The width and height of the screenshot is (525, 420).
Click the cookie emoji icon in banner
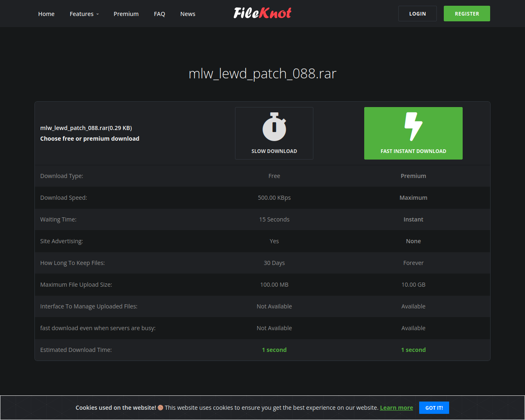point(160,408)
